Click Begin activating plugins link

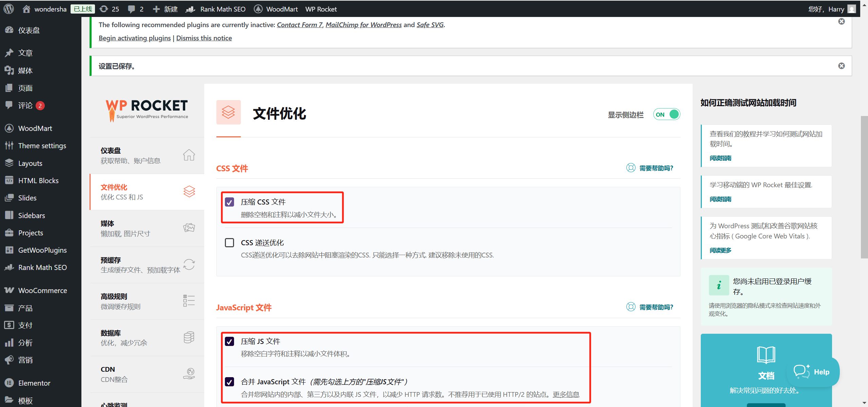click(x=134, y=38)
